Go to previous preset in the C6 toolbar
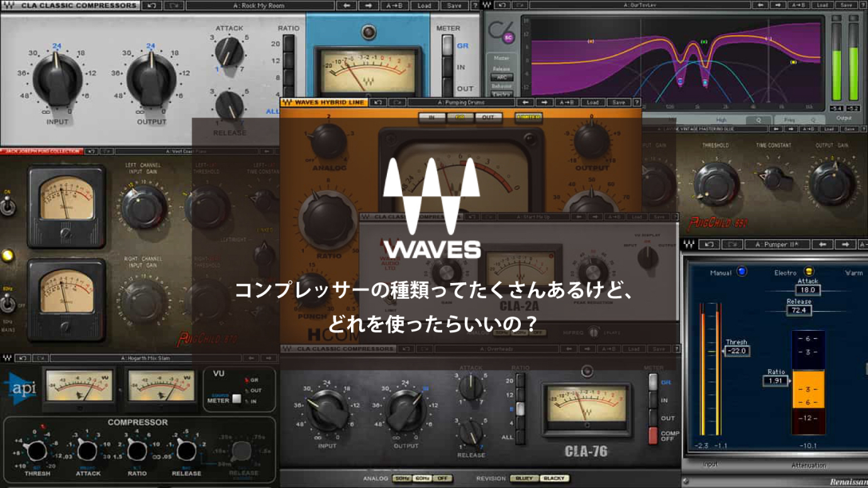The width and height of the screenshot is (868, 488). (x=760, y=4)
